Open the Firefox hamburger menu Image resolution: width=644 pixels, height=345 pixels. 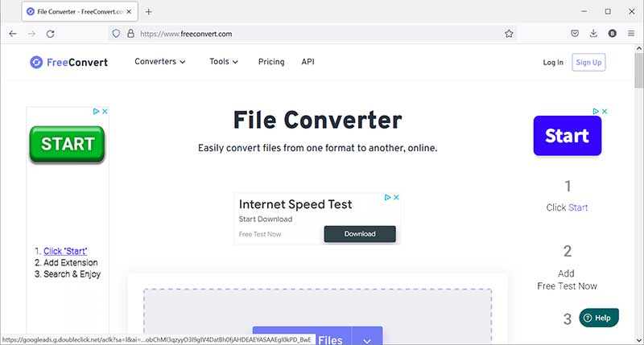[x=631, y=34]
